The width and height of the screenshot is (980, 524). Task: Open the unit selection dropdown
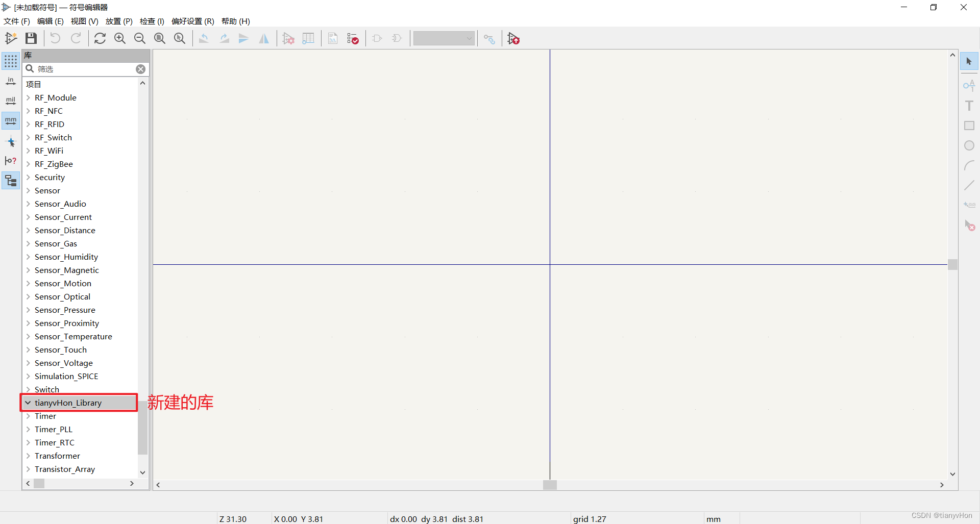click(x=444, y=38)
